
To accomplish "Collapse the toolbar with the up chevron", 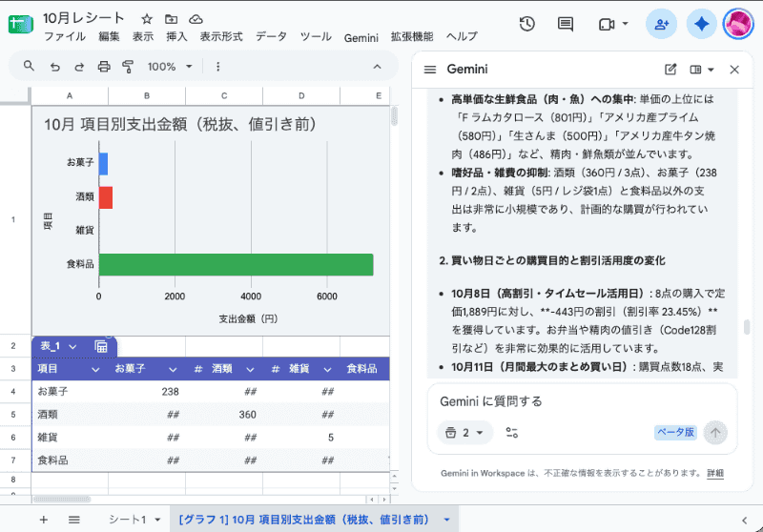I will pos(377,67).
